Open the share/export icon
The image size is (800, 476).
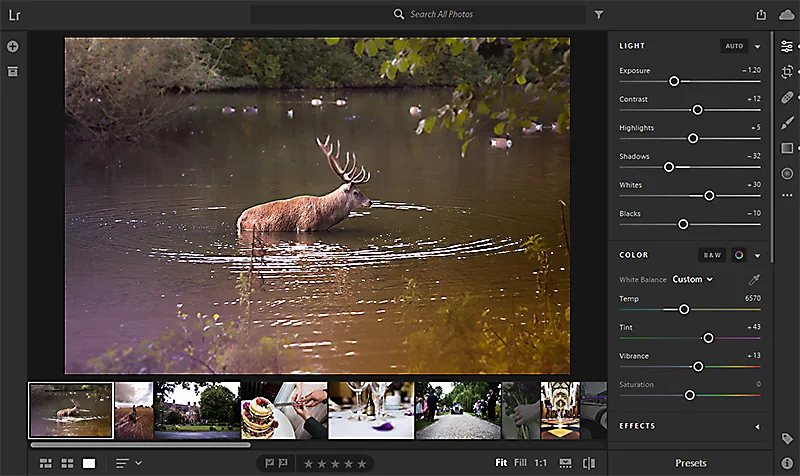click(x=761, y=14)
